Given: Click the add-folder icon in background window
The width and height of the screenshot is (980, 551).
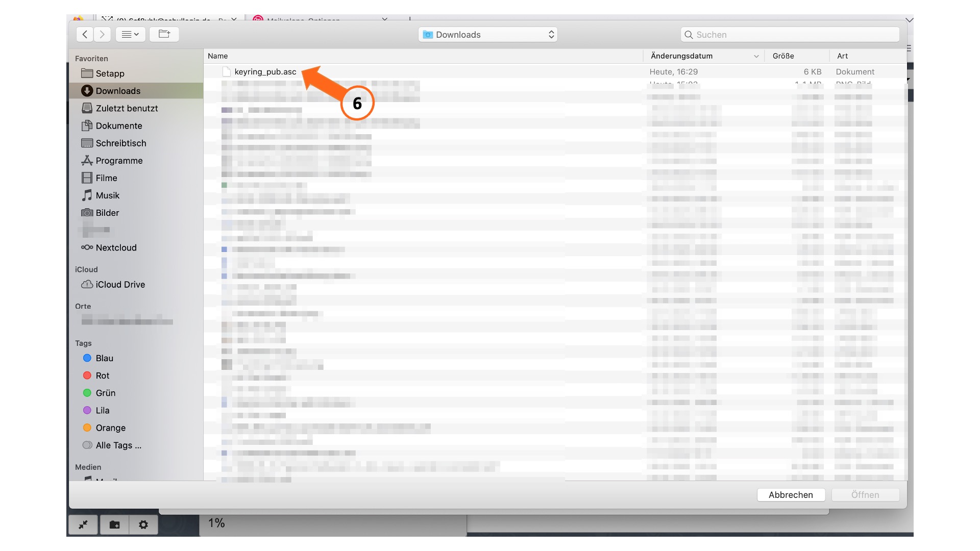Looking at the screenshot, I should tap(114, 524).
